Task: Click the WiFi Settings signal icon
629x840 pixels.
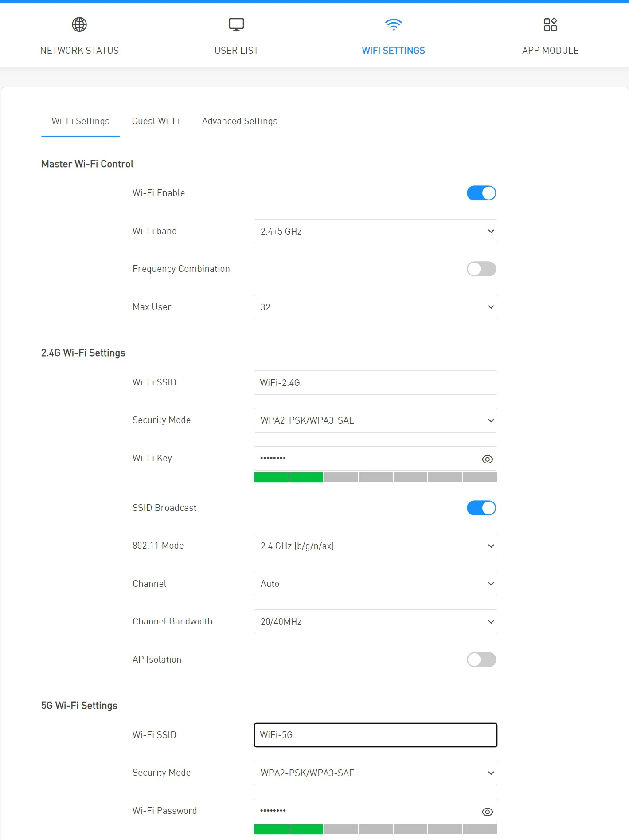Action: tap(393, 24)
